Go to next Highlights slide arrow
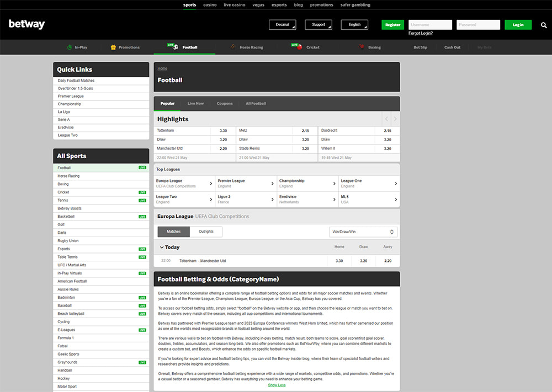 395,119
